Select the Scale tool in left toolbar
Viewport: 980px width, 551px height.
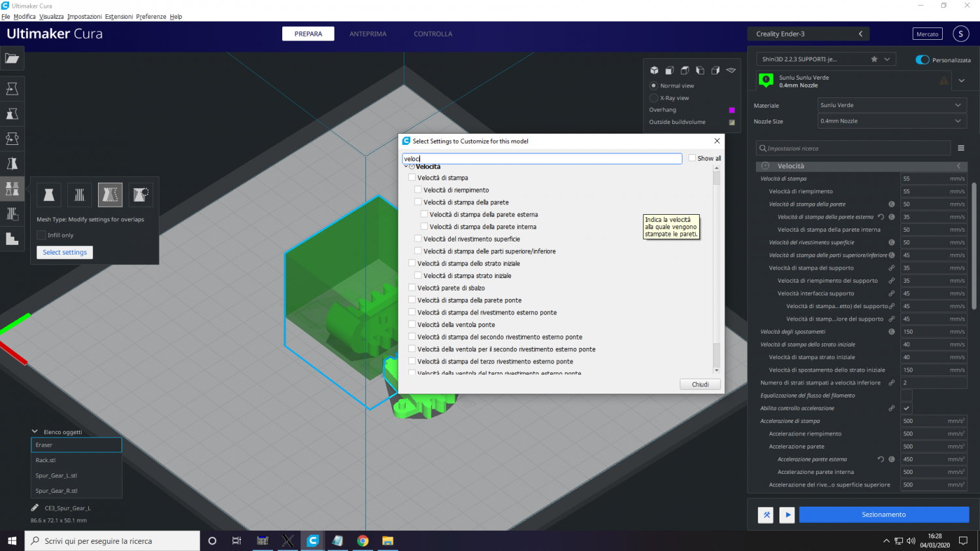click(x=12, y=114)
